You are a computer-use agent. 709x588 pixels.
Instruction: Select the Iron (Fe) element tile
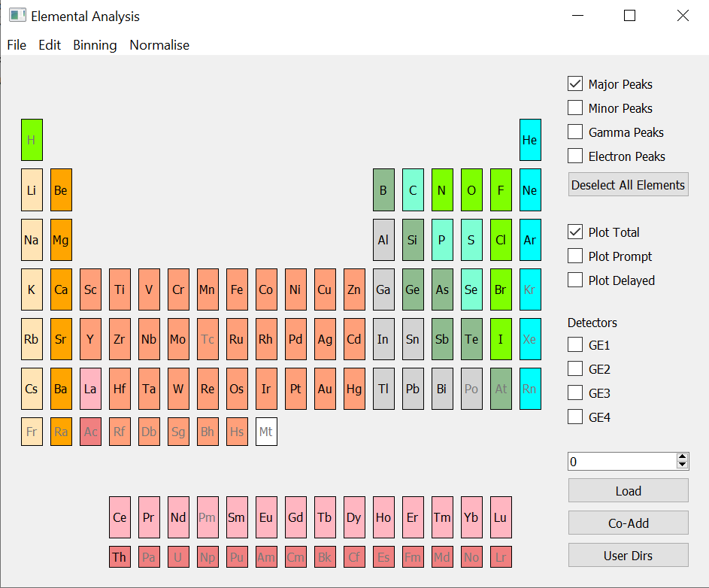click(x=237, y=289)
